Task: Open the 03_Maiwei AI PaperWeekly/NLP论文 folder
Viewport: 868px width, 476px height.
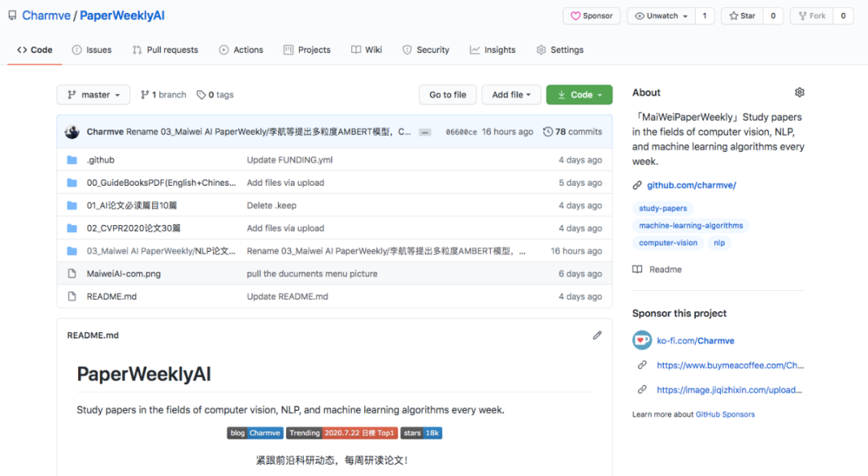Action: pyautogui.click(x=161, y=251)
